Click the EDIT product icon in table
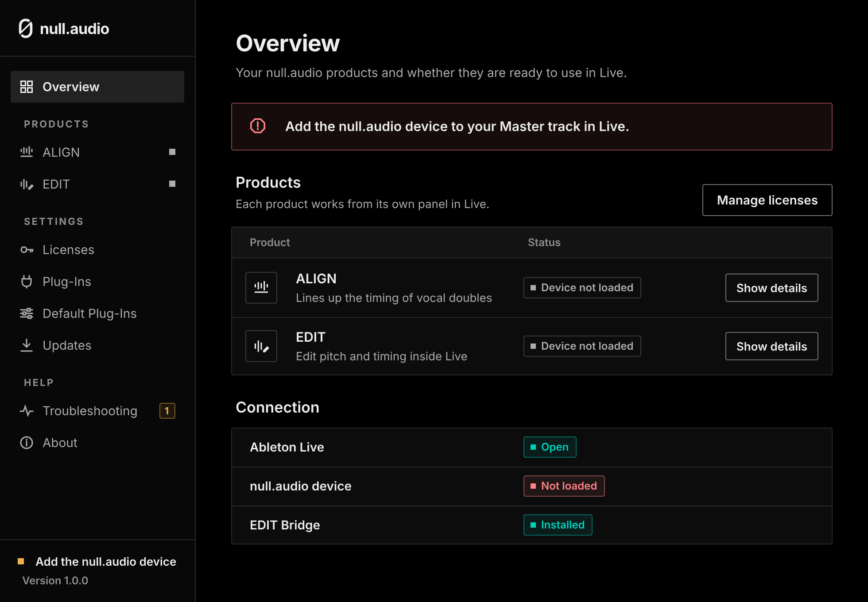Screen dimensions: 868x602 (261, 346)
